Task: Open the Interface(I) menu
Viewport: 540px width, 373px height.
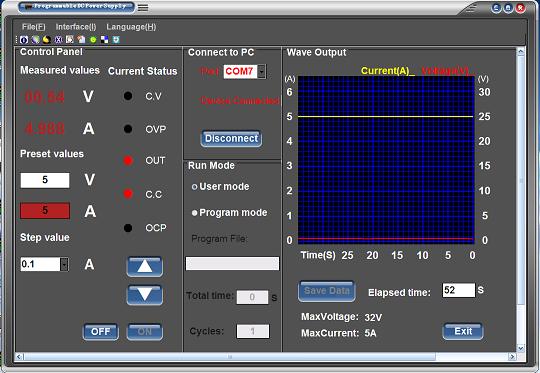Action: pos(76,27)
